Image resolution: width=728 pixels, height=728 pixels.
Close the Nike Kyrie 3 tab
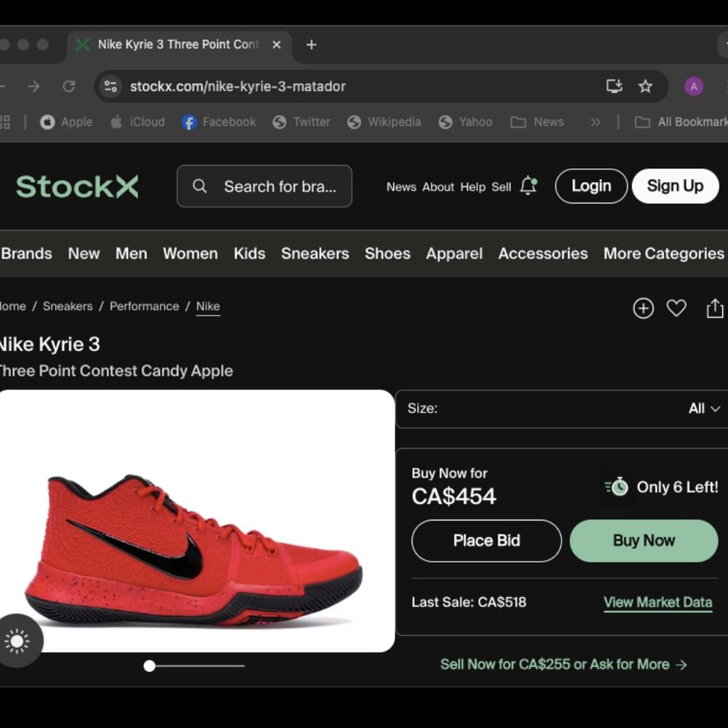pyautogui.click(x=276, y=44)
